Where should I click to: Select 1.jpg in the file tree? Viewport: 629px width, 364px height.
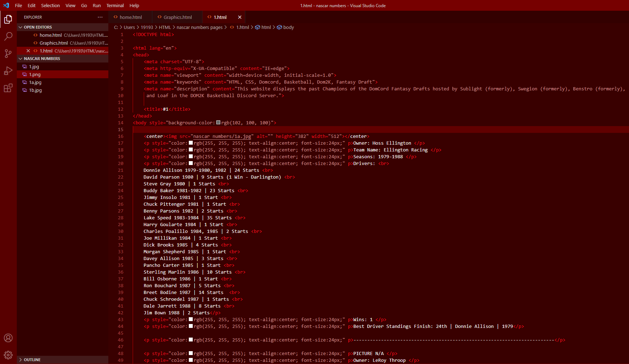63,66
